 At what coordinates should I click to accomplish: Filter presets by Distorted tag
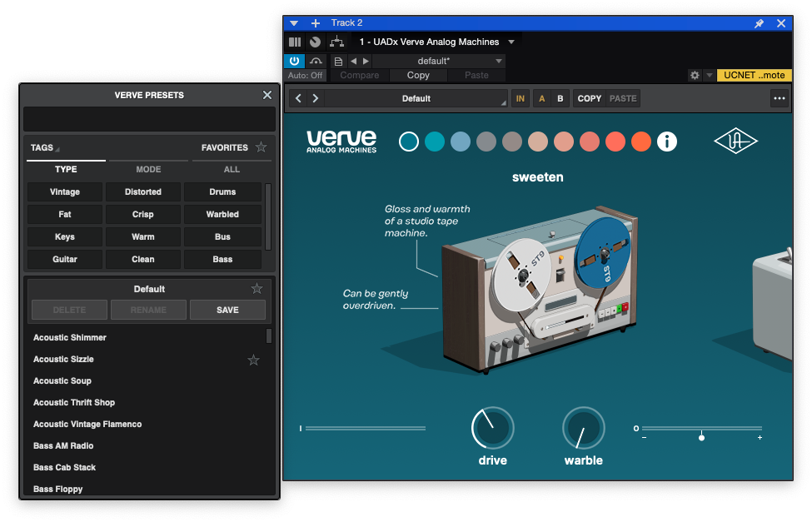pos(143,191)
